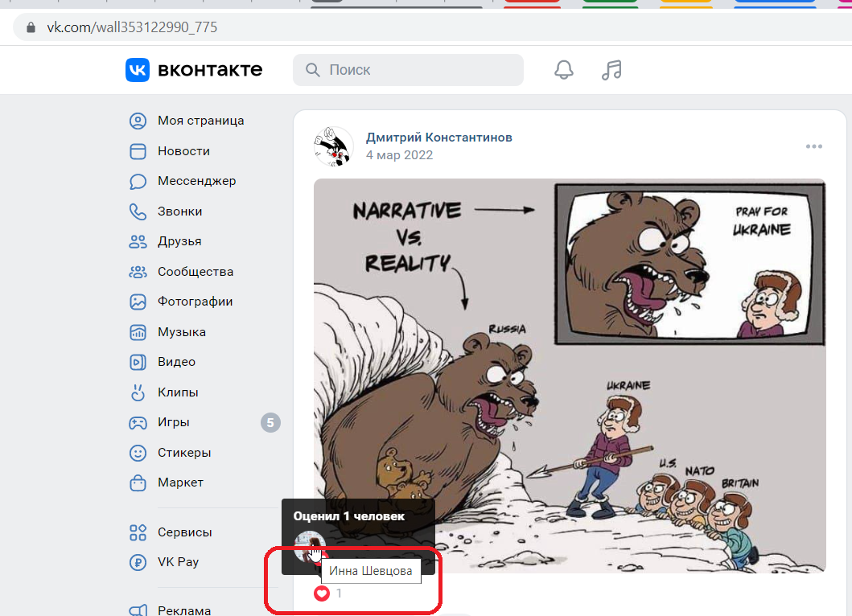Screen dimensions: 852x616
Task: Open Фотографии in the sidebar
Action: point(195,302)
